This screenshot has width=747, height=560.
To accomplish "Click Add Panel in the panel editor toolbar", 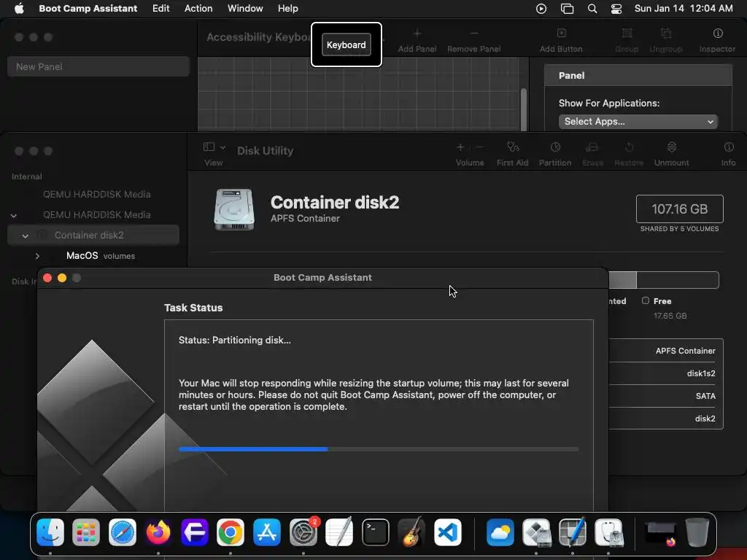I will pos(417,41).
